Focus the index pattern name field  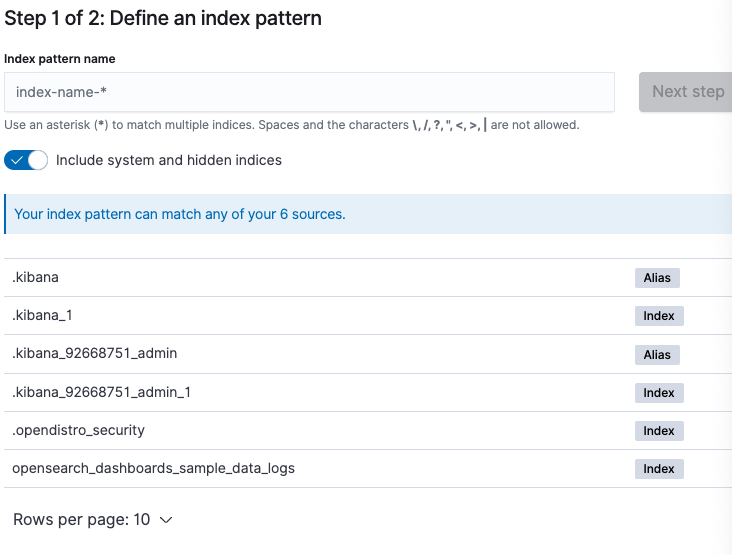[x=309, y=92]
